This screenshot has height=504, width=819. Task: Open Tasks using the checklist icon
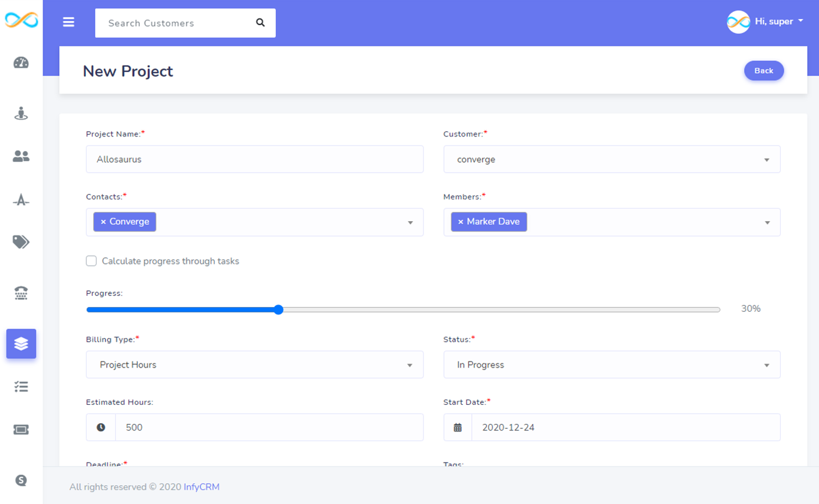[x=21, y=387]
